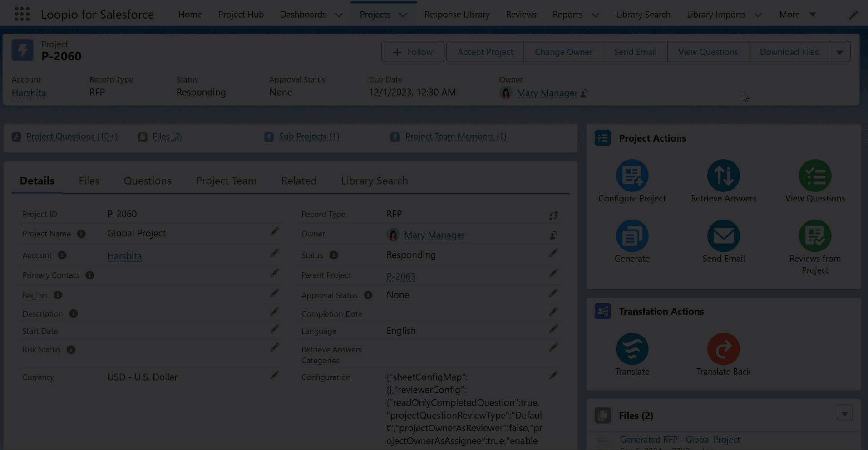Viewport: 868px width, 450px height.
Task: Click the Project Name info icon
Action: [81, 234]
